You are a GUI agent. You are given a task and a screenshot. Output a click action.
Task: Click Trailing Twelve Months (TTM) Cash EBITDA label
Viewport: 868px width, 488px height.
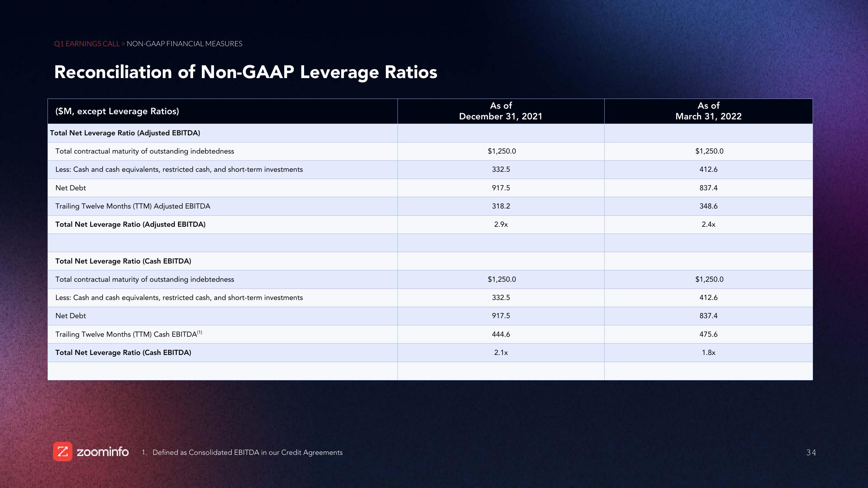[129, 334]
